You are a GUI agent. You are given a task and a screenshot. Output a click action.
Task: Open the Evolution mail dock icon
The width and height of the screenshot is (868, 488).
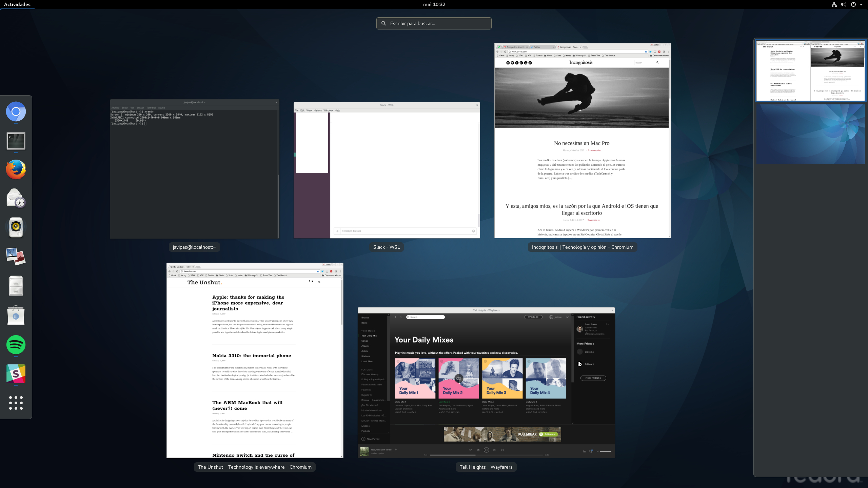tap(16, 198)
